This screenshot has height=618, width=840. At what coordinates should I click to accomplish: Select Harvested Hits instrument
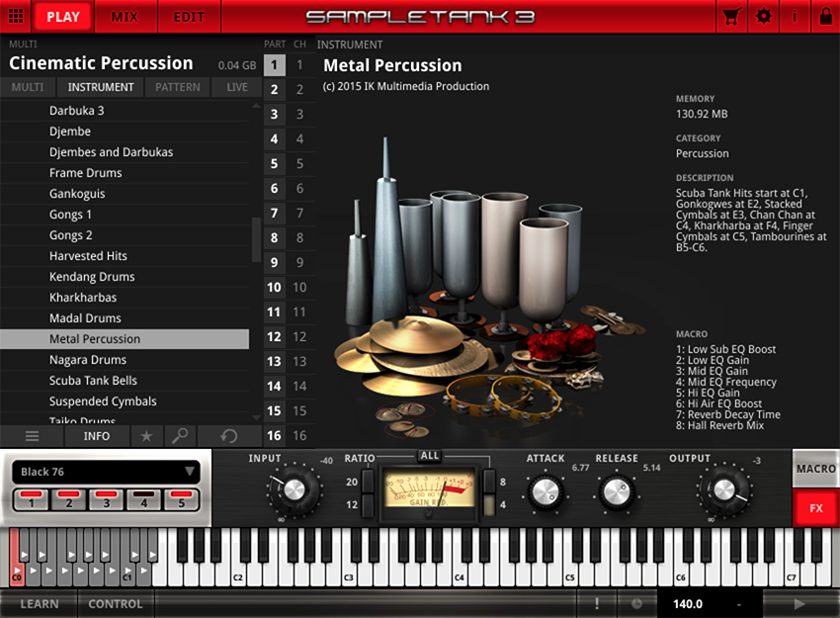tap(125, 256)
